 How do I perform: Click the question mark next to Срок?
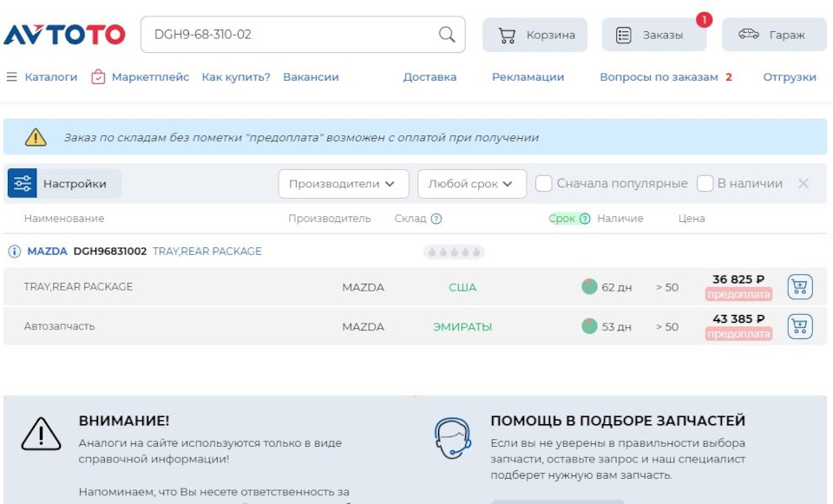584,219
